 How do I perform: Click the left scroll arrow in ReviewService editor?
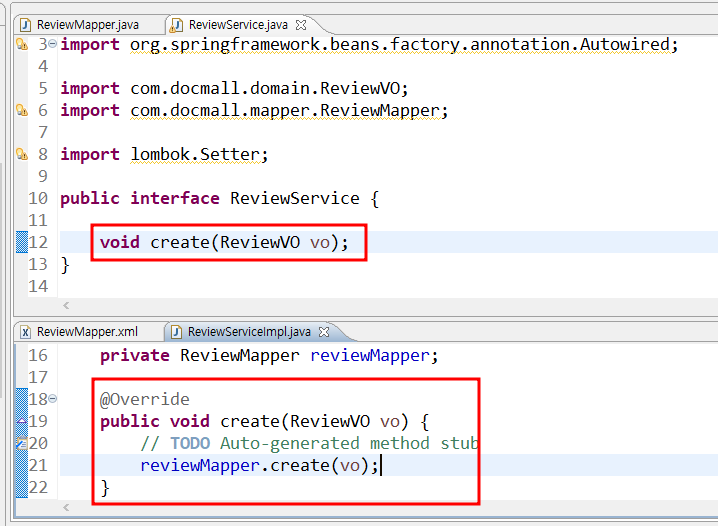click(x=66, y=305)
